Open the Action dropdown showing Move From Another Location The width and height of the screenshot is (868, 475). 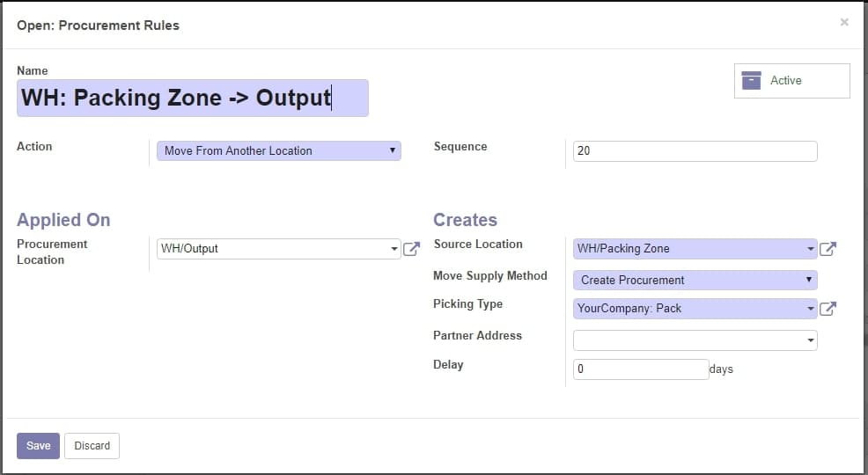279,151
